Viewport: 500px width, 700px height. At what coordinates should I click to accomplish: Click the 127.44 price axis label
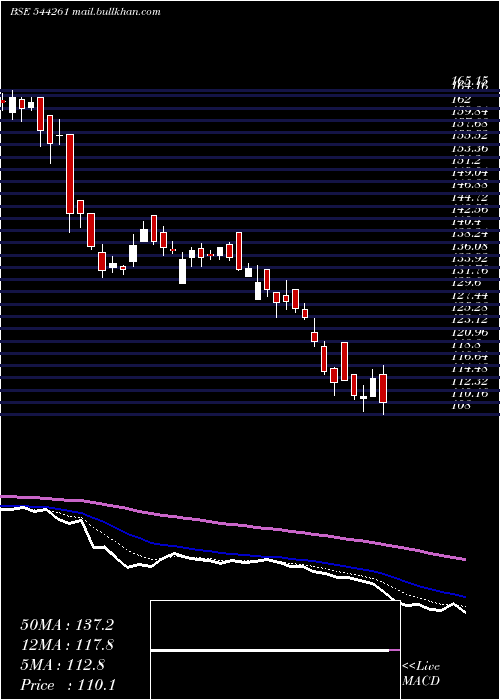click(x=470, y=295)
